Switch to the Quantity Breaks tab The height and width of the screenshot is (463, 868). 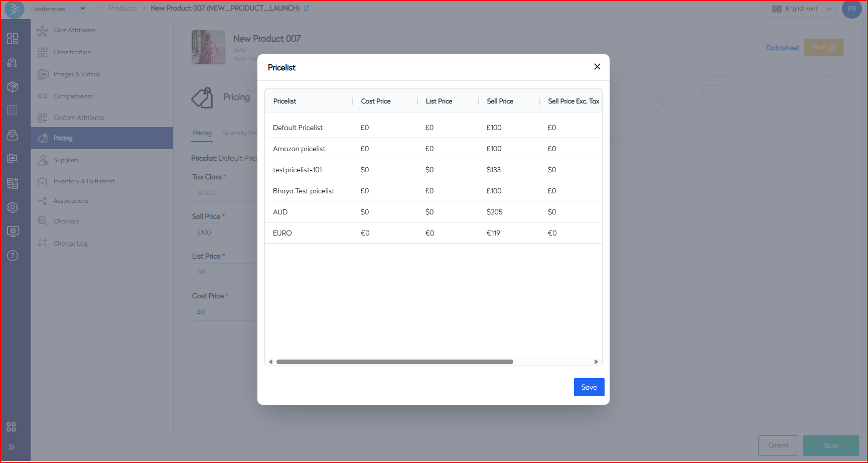[x=239, y=133]
